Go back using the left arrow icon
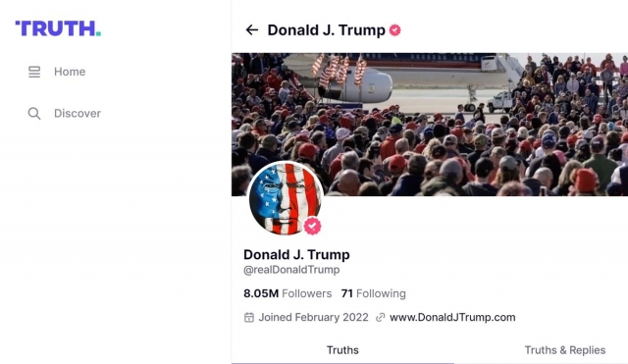The image size is (628, 364). coord(252,30)
